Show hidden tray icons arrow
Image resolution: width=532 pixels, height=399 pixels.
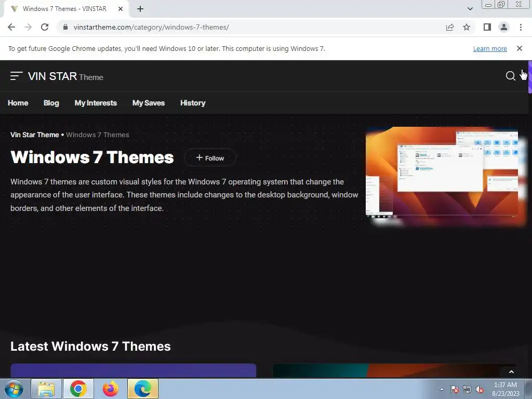point(442,389)
